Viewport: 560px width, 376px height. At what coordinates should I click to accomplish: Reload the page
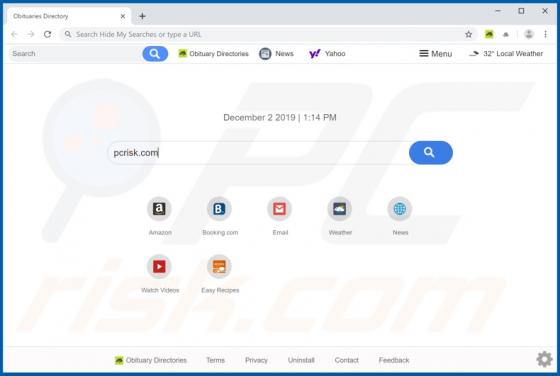[48, 34]
